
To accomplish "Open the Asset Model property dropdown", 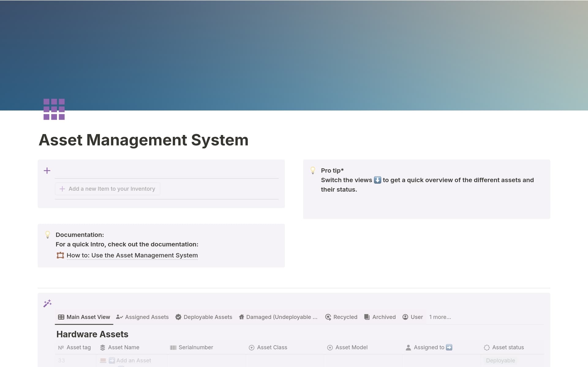I will pos(352,347).
